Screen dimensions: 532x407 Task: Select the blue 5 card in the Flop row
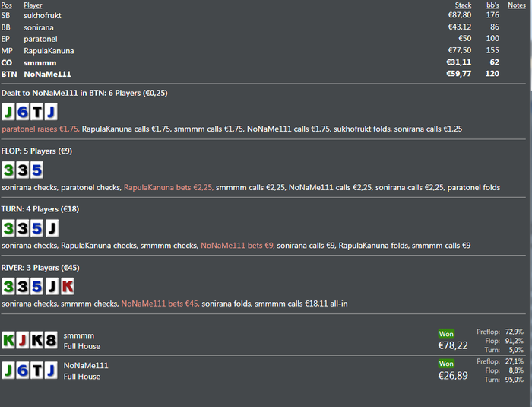tap(37, 170)
